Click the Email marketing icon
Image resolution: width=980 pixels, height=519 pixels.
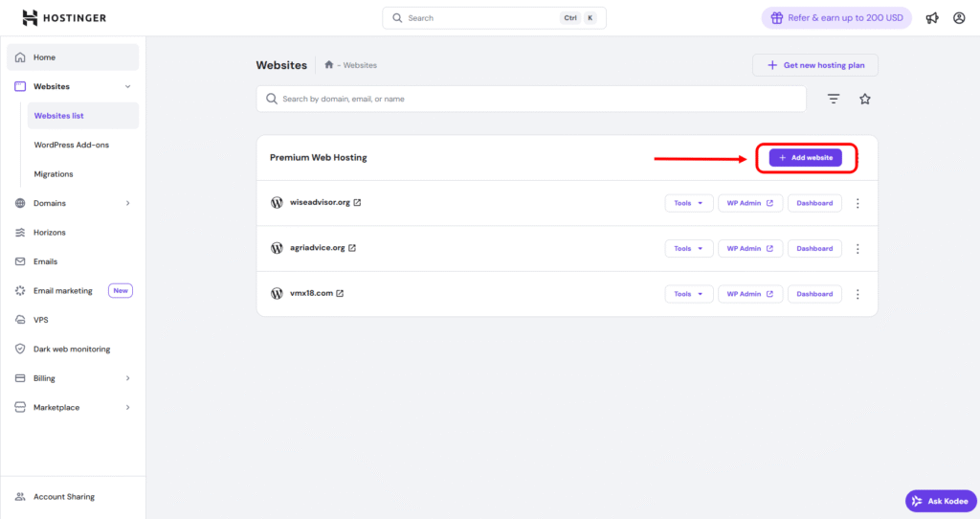20,291
